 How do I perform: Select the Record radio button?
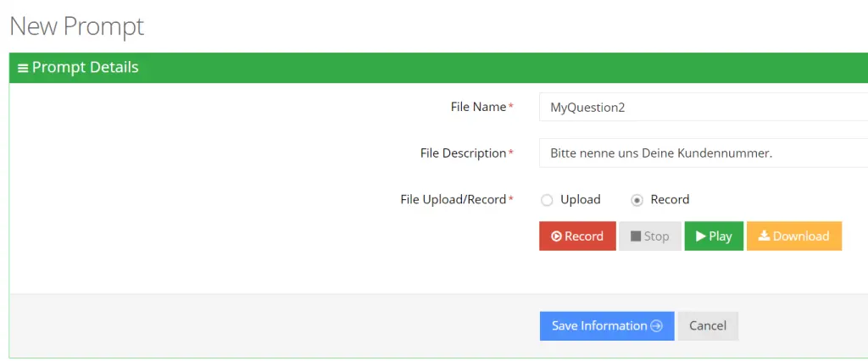[x=637, y=201]
